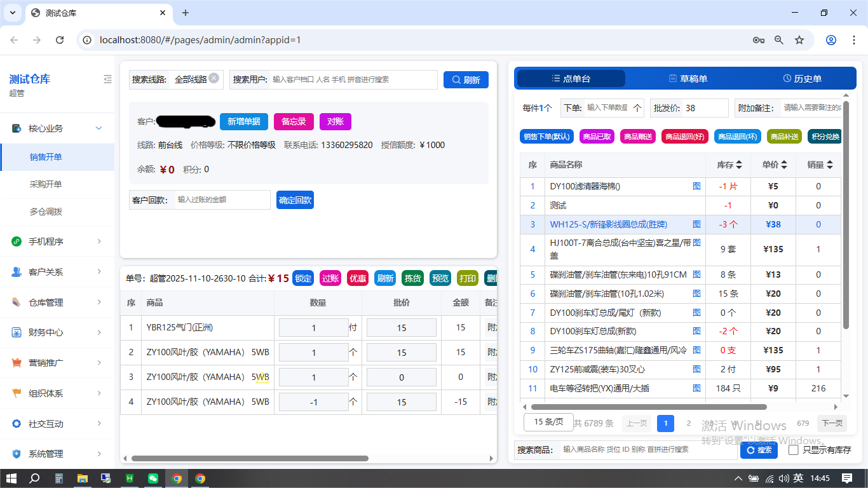Image resolution: width=868 pixels, height=488 pixels.
Task: Open WeChat from the Windows taskbar
Action: (x=153, y=478)
